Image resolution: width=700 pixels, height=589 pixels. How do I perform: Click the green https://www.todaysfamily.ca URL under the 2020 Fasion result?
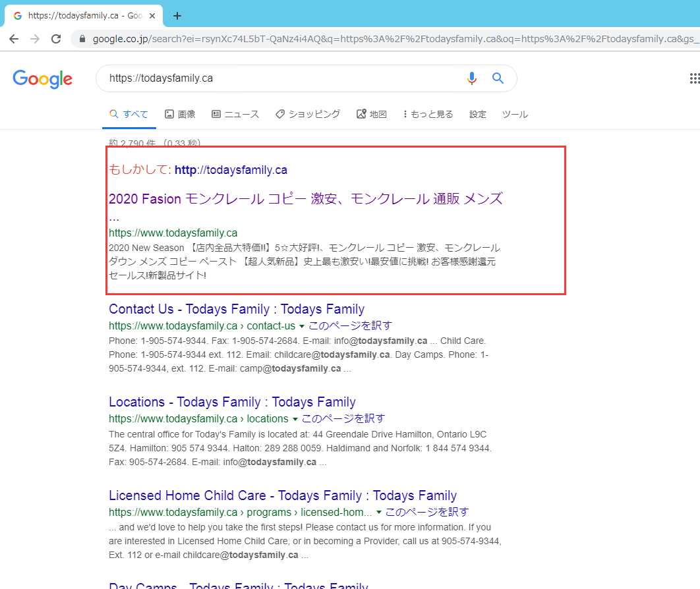(x=173, y=233)
